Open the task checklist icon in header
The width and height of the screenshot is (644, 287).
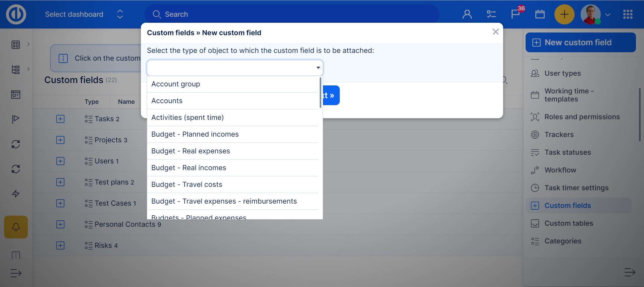[x=491, y=14]
